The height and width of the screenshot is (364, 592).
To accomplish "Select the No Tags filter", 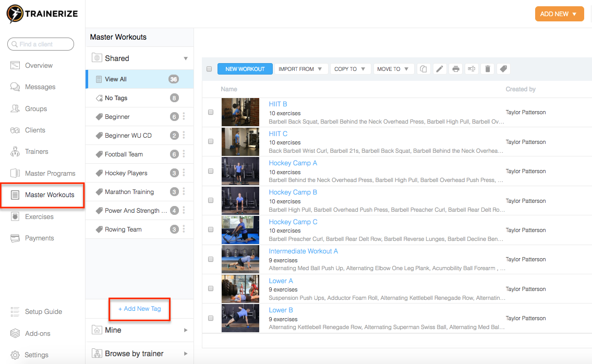I will (140, 98).
